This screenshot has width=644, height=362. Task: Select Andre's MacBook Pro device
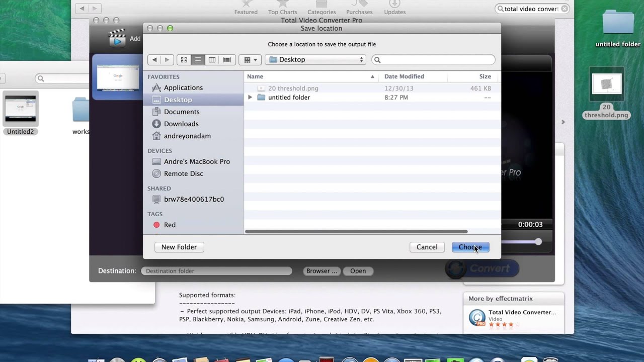(197, 161)
